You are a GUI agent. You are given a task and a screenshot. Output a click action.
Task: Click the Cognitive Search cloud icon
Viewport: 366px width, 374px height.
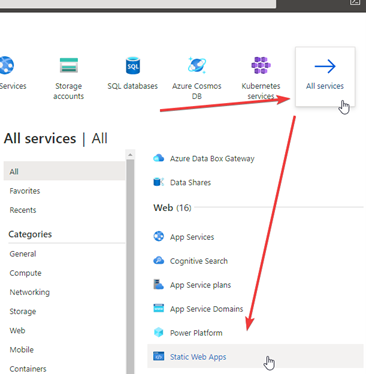(158, 260)
